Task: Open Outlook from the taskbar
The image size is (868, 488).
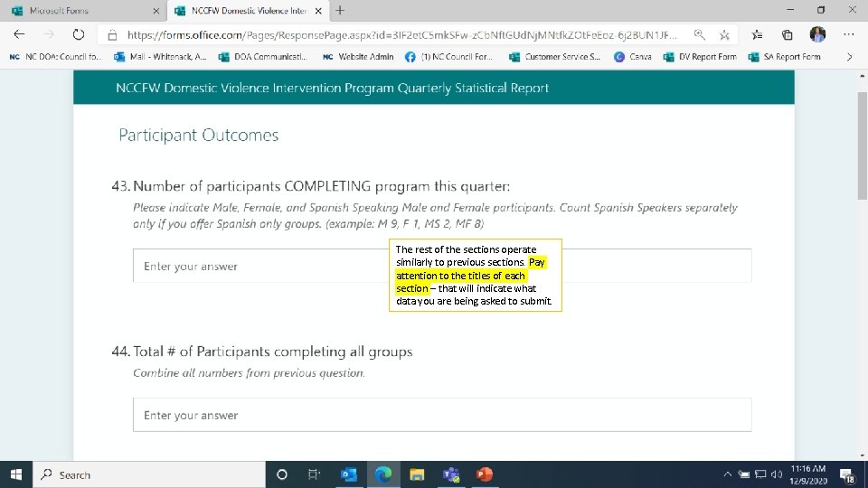Action: click(x=349, y=474)
